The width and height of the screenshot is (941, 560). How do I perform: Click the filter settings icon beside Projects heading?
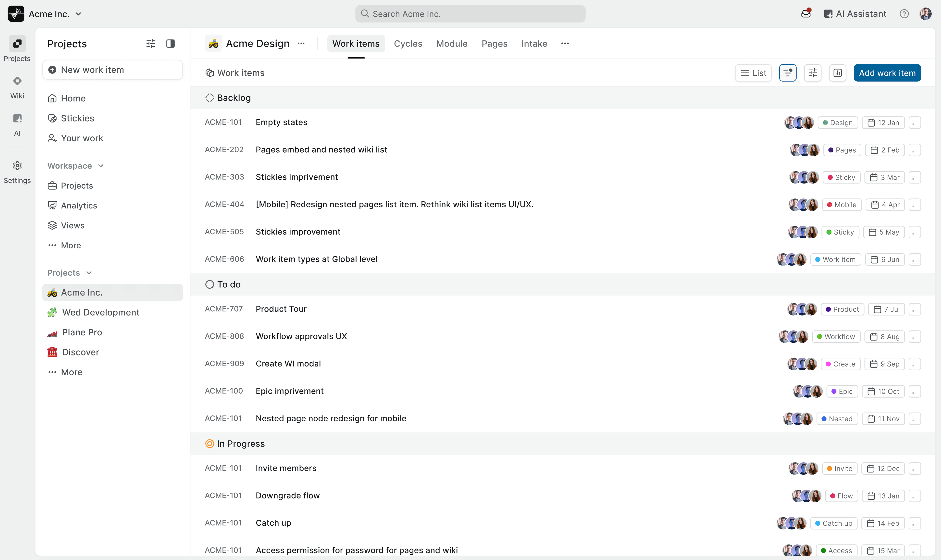coord(150,43)
